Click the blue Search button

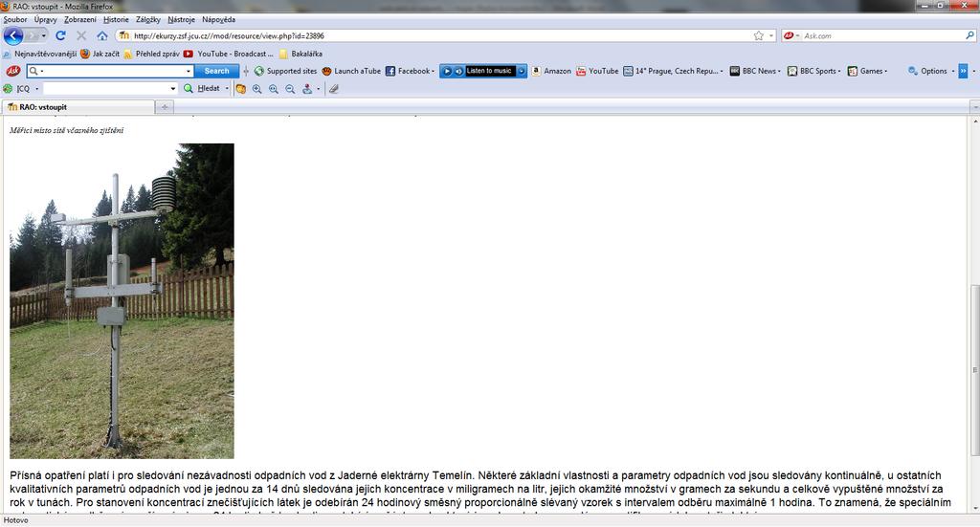point(216,71)
